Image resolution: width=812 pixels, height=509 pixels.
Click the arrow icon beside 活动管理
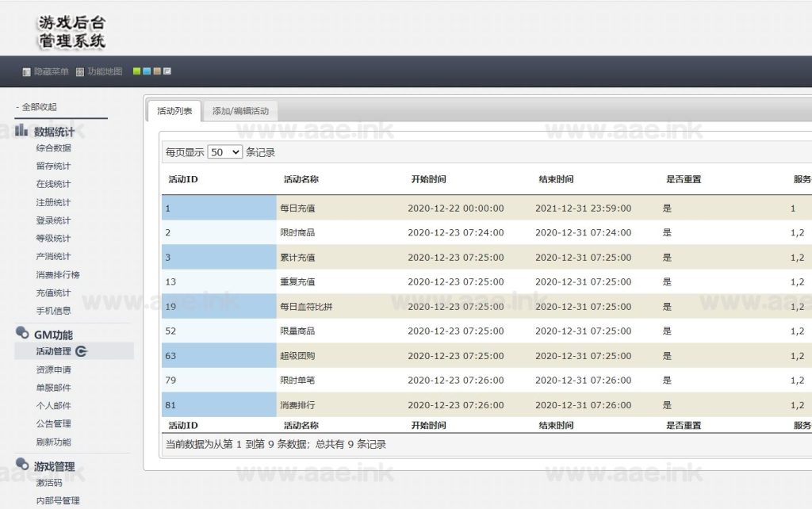pyautogui.click(x=81, y=351)
